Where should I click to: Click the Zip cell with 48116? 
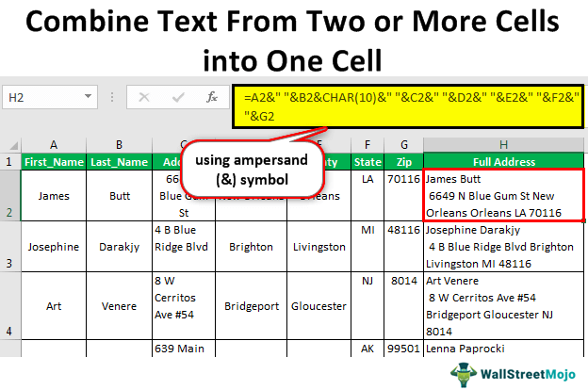pyautogui.click(x=403, y=229)
